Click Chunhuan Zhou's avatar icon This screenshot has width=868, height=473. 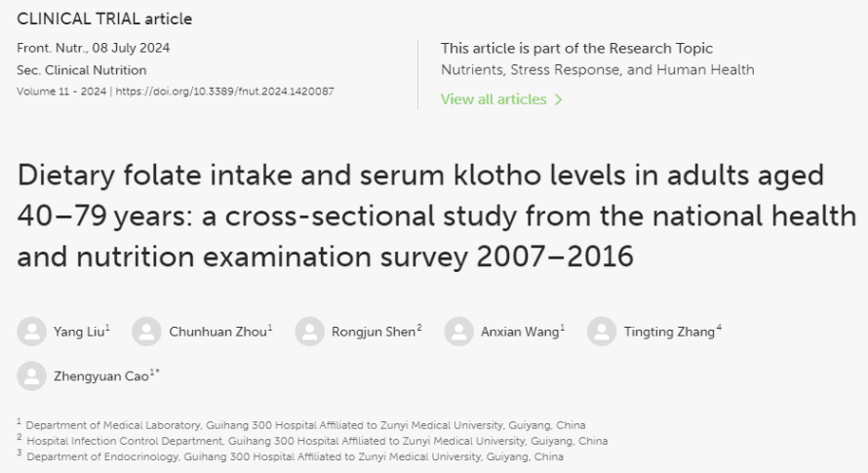coord(146,332)
